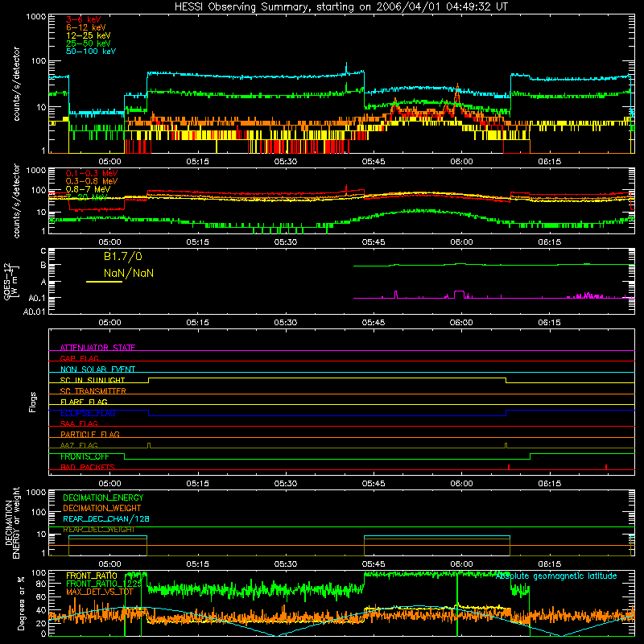Viewport: 644px width, 644px height.
Task: Click the DECIMATION ENERGY or weight axis title
Action: [x=12, y=522]
